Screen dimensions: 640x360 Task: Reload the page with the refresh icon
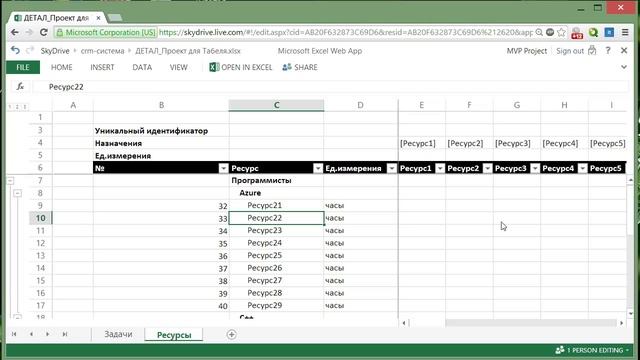click(43, 32)
